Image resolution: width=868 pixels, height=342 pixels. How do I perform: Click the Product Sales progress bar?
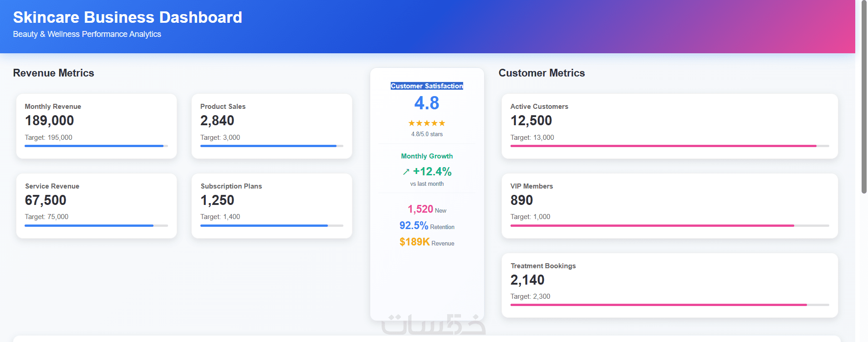(271, 146)
